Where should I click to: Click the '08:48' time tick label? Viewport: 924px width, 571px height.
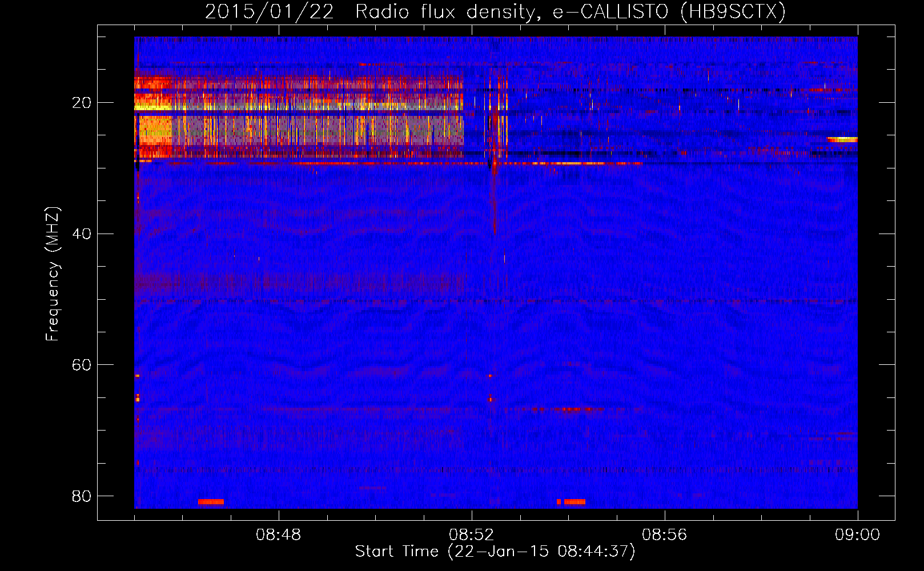point(278,535)
